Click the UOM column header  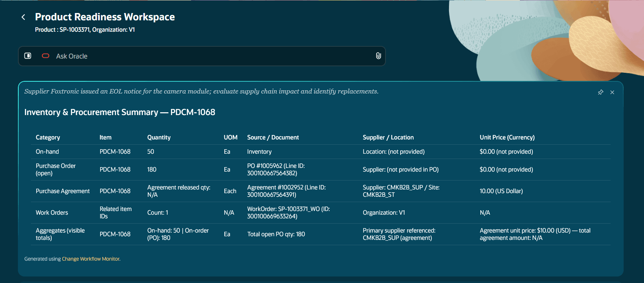click(x=230, y=137)
